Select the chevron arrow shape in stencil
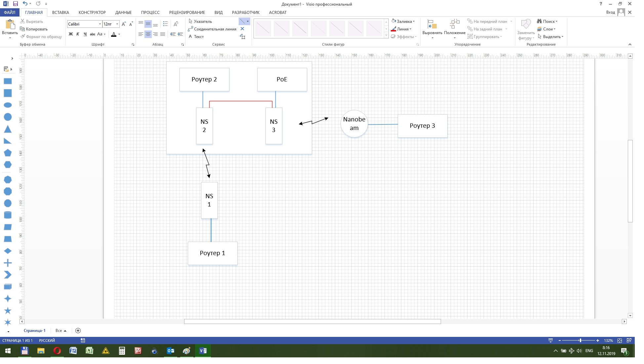 coord(8,275)
